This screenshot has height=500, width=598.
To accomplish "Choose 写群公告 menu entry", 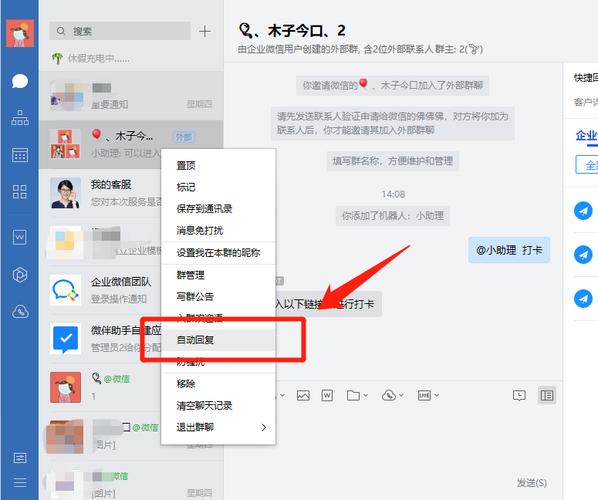I will (x=218, y=296).
